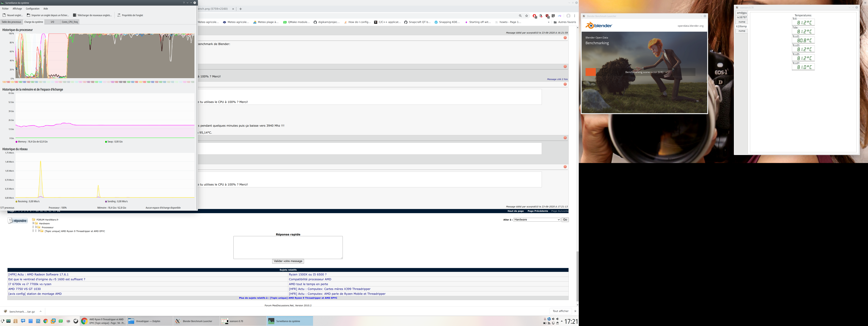The width and height of the screenshot is (868, 326).
Task: Open the Snapping KDE bookmark
Action: pos(447,22)
